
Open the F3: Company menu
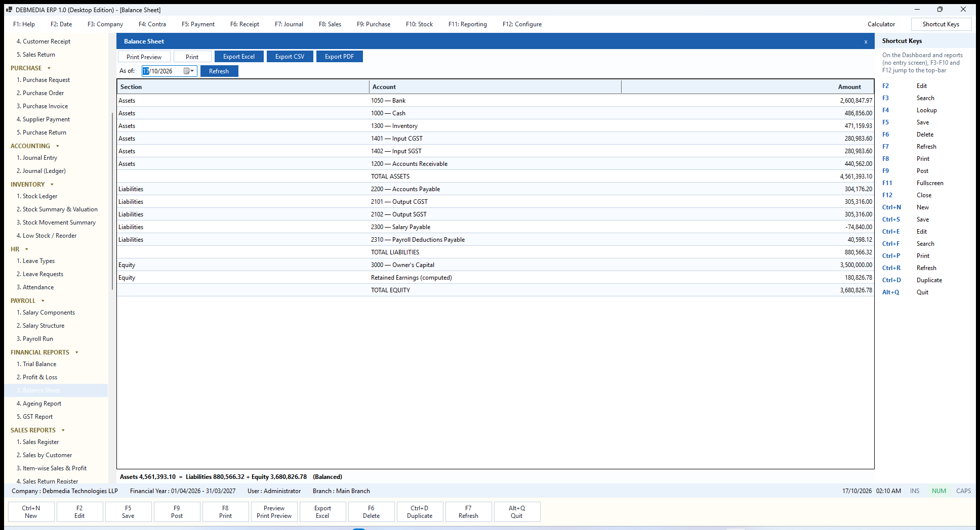pos(105,24)
